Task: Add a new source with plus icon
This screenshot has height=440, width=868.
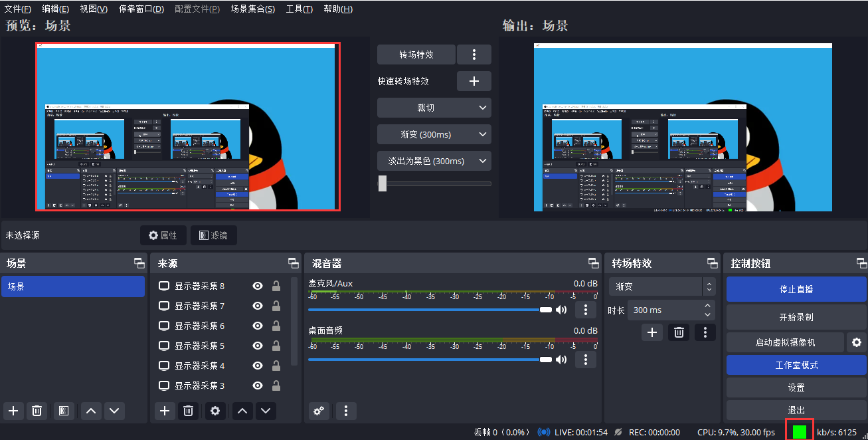Action: [x=165, y=411]
